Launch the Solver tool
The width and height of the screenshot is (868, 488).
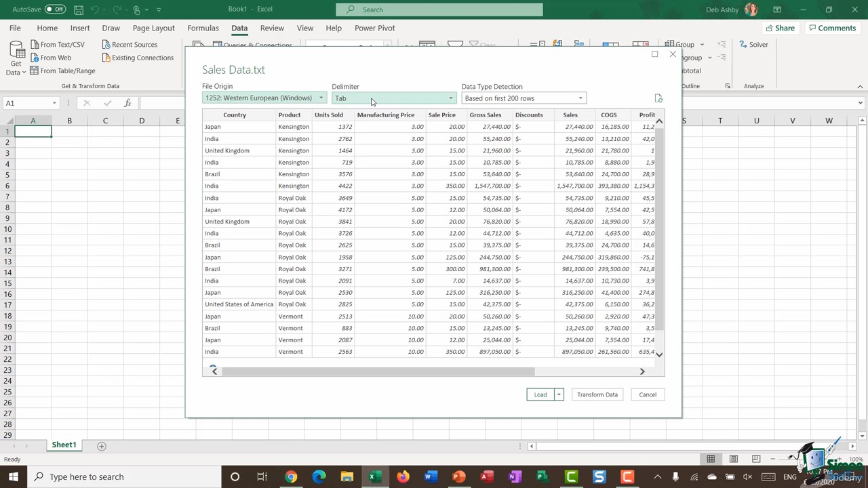pyautogui.click(x=753, y=45)
